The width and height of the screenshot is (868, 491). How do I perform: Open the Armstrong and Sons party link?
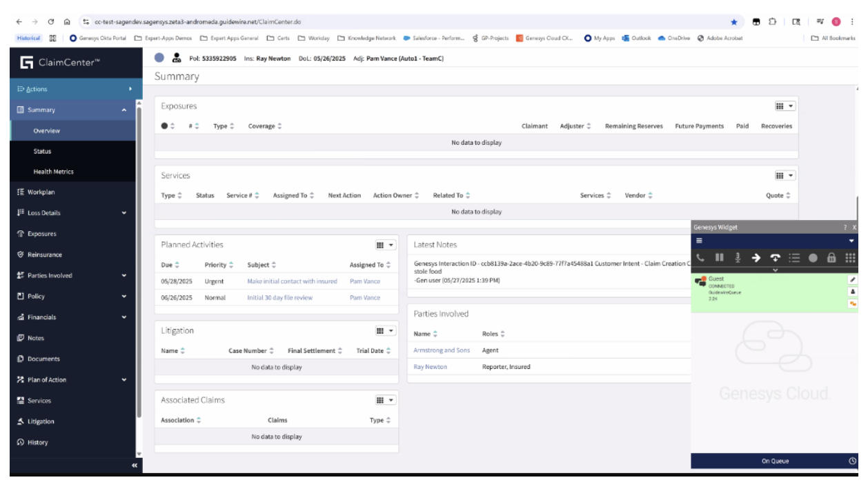(442, 350)
